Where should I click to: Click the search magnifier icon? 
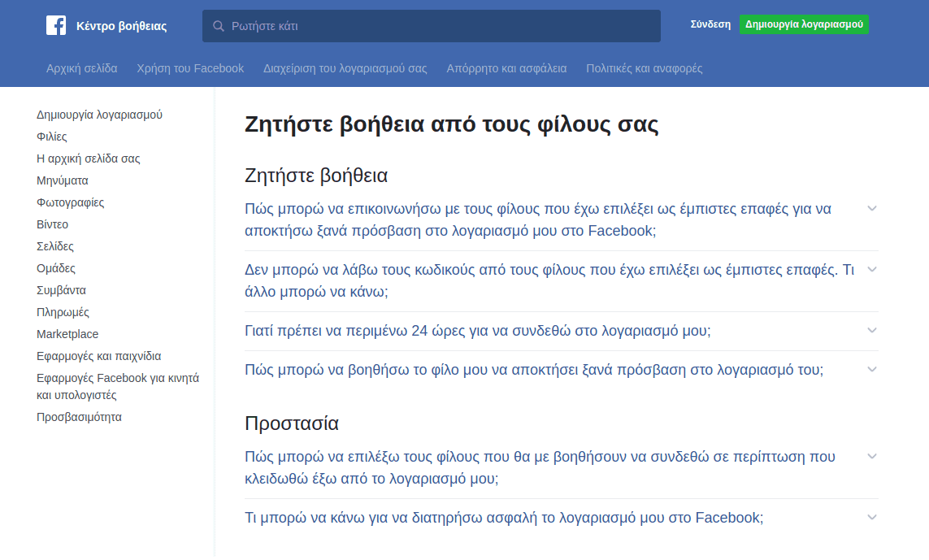pyautogui.click(x=218, y=26)
